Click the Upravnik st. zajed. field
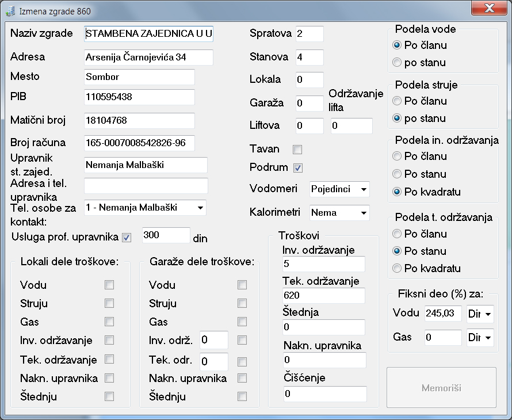 pos(146,165)
